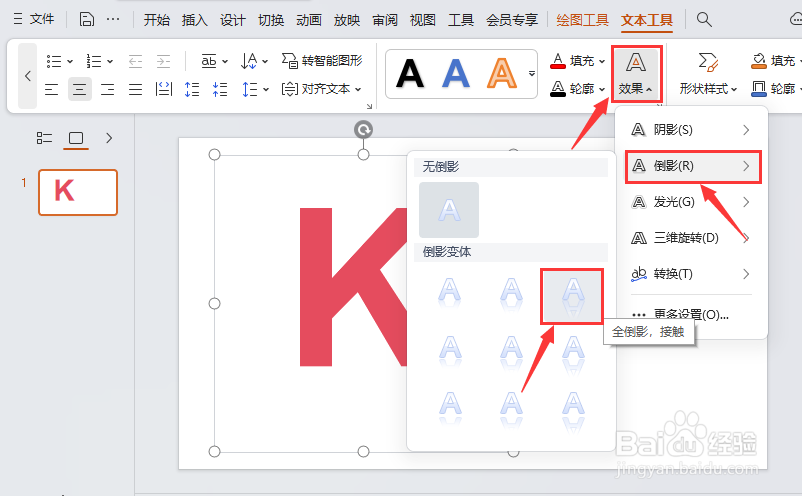Image resolution: width=802 pixels, height=496 pixels.
Task: Apply the black text preset style
Action: 410,74
